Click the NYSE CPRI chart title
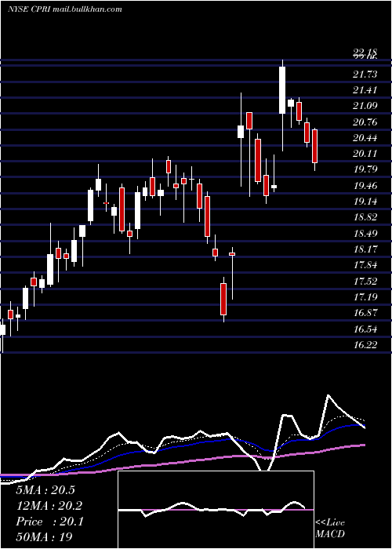 click(65, 9)
